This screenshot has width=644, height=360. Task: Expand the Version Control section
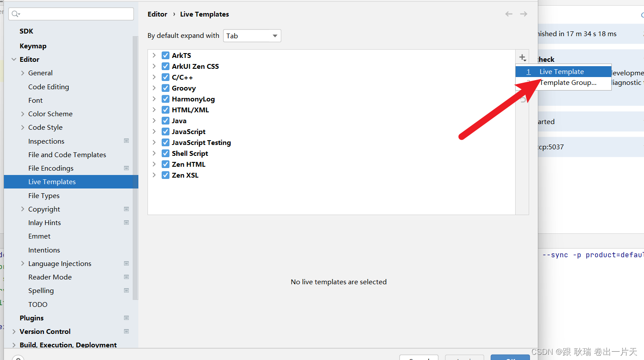click(14, 331)
